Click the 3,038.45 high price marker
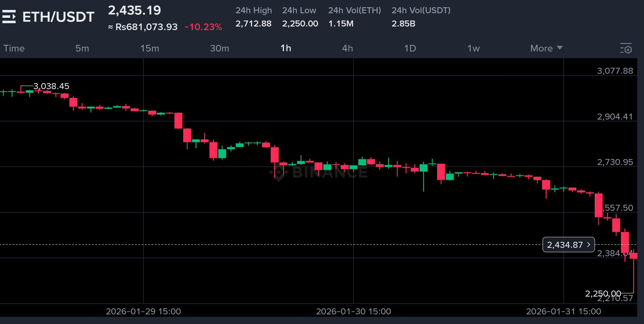Image resolution: width=644 pixels, height=324 pixels. (x=51, y=86)
